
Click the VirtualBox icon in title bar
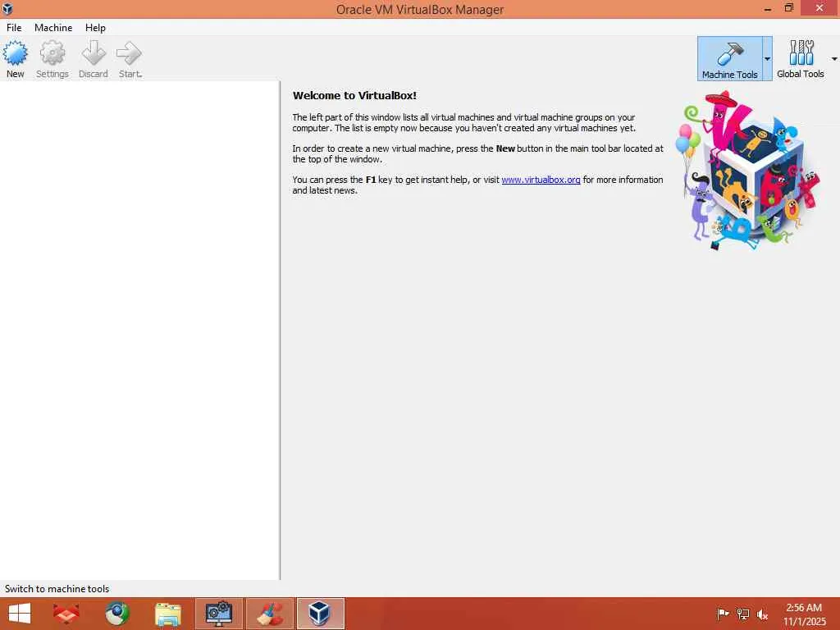point(7,8)
